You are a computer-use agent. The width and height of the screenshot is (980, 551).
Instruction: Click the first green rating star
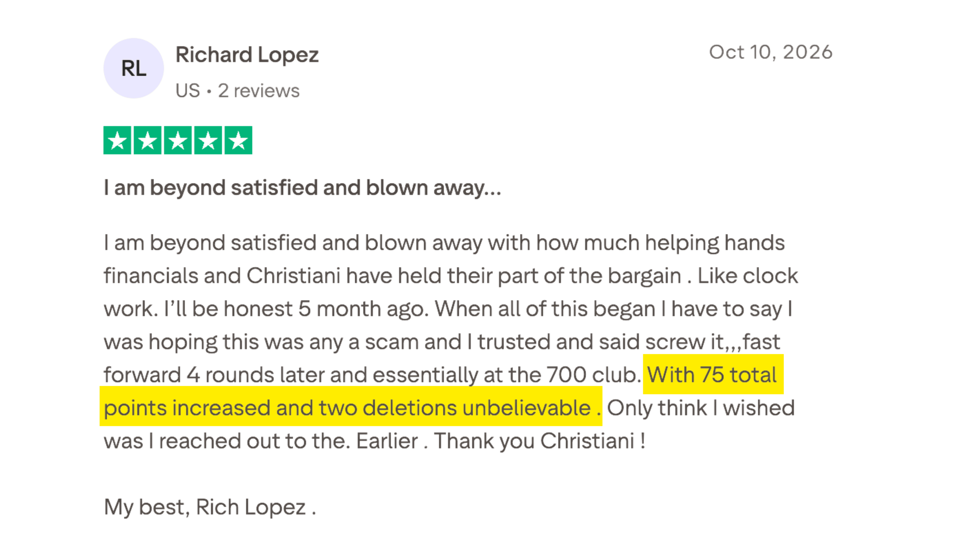117,140
